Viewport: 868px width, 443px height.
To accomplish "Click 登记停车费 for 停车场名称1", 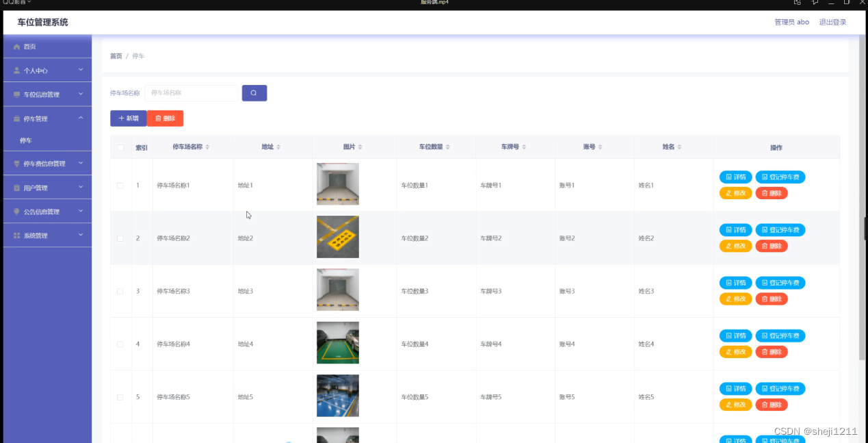I will pos(780,177).
